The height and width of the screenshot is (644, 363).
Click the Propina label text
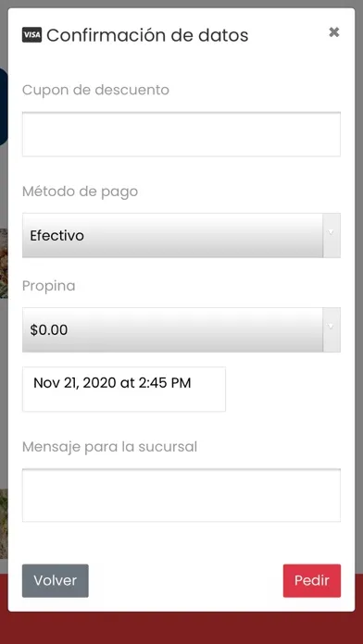click(48, 286)
